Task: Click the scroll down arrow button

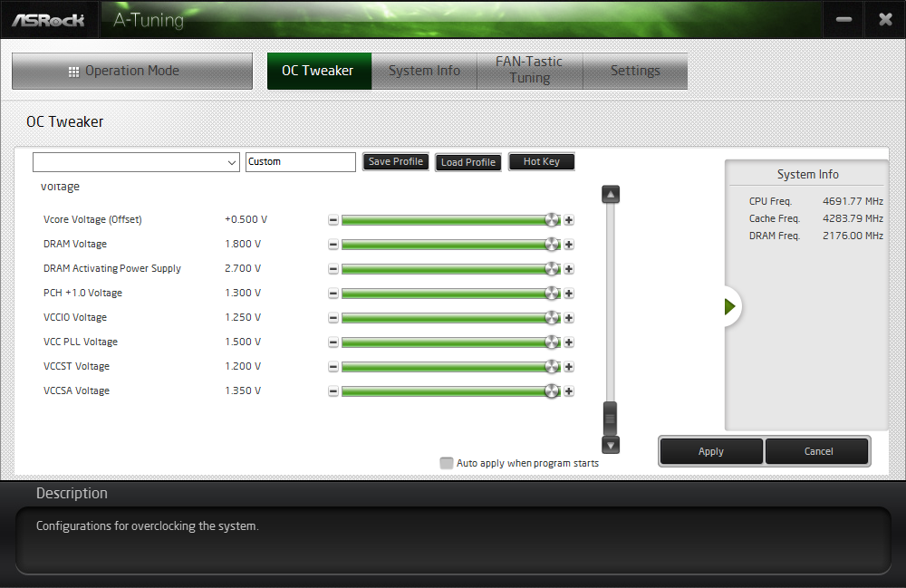Action: pos(610,445)
